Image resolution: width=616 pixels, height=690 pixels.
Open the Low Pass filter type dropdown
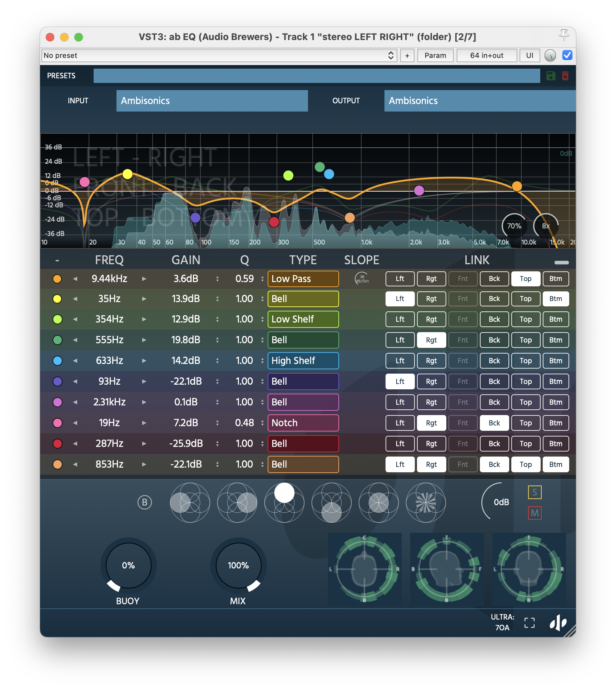click(x=303, y=279)
